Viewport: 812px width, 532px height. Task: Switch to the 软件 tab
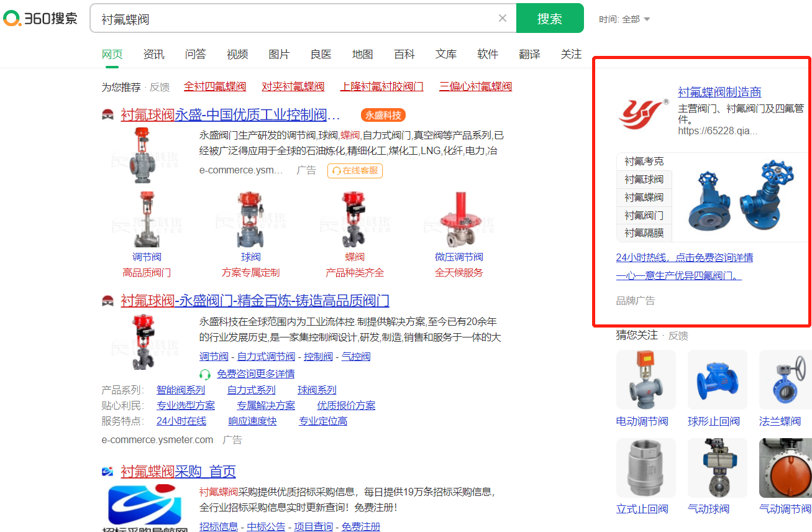tap(488, 54)
